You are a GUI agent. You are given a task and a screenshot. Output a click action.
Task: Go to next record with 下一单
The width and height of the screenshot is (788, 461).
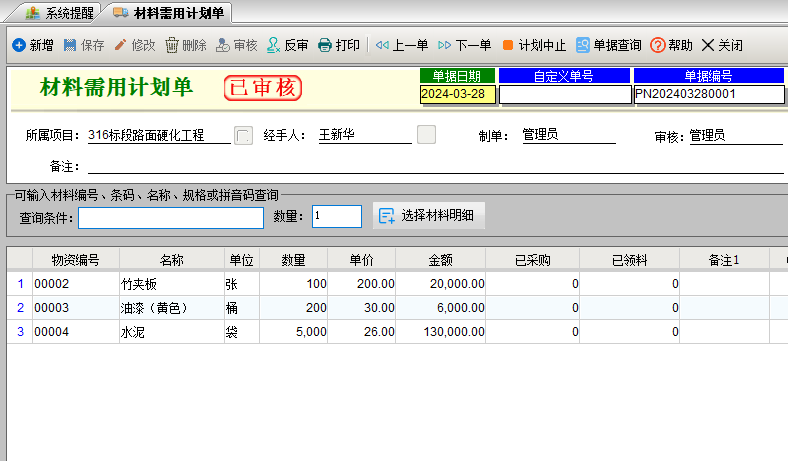tap(464, 45)
